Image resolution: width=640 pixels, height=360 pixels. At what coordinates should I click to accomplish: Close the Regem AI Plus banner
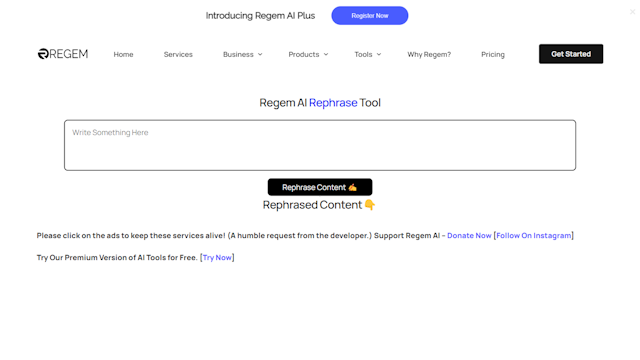coord(632,12)
